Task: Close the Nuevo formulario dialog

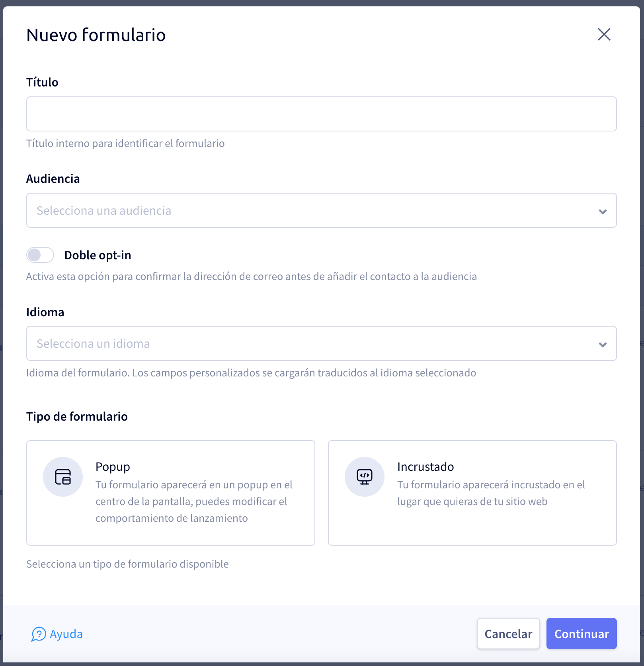Action: tap(604, 35)
